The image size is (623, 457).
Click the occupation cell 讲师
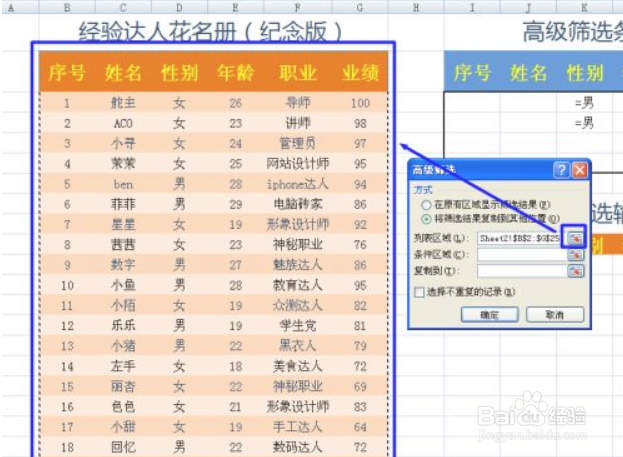click(298, 124)
